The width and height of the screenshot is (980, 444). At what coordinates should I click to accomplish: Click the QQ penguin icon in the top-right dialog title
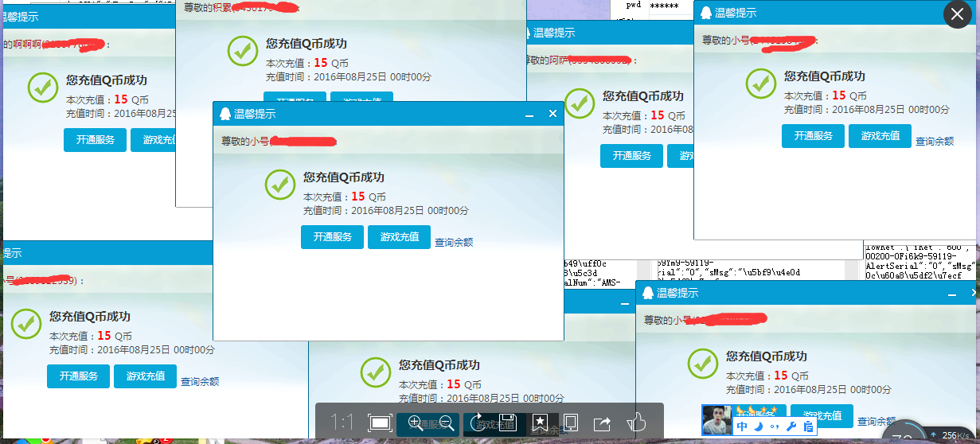click(706, 13)
